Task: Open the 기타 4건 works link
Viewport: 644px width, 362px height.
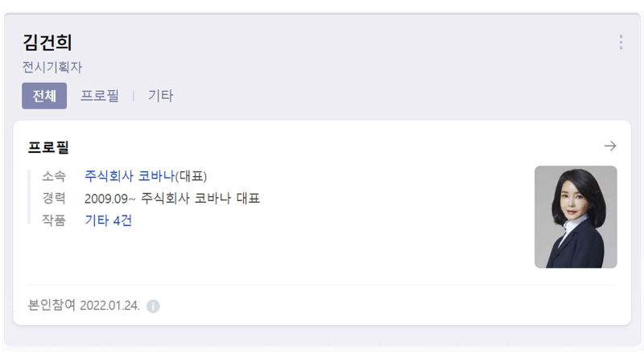Action: coord(108,220)
